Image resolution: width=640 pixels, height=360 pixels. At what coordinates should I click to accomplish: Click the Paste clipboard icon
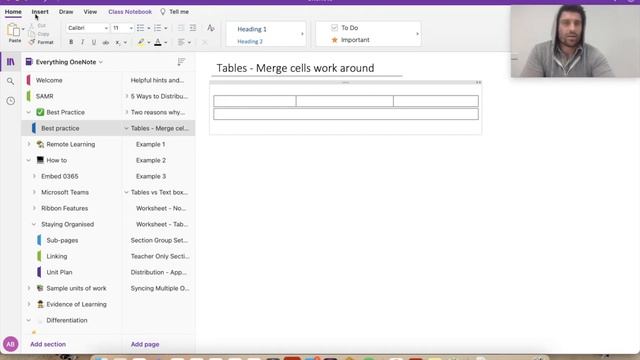(13, 31)
